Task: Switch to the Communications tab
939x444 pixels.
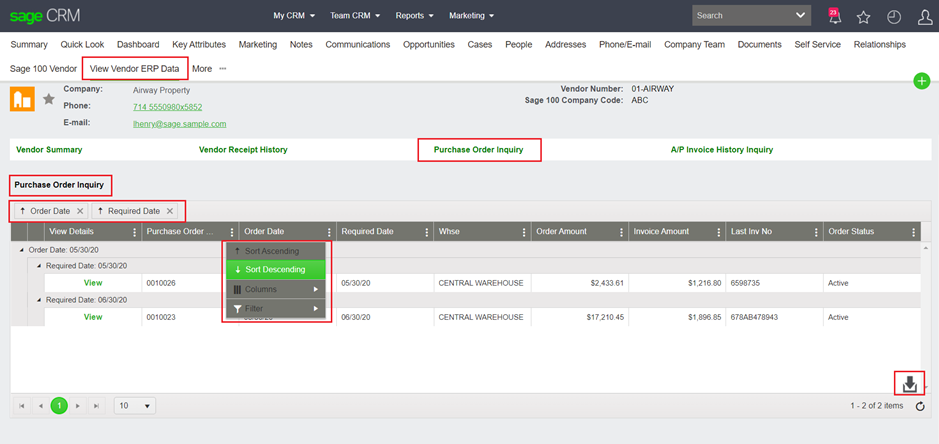Action: click(358, 44)
